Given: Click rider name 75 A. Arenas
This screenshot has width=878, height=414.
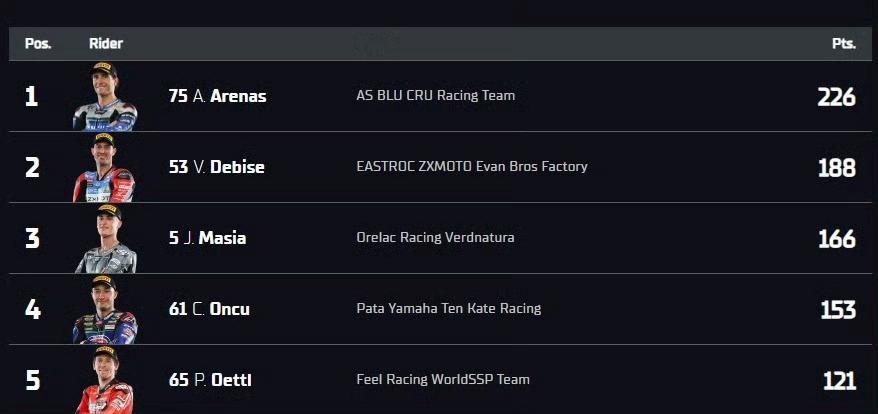Looking at the screenshot, I should tap(217, 96).
